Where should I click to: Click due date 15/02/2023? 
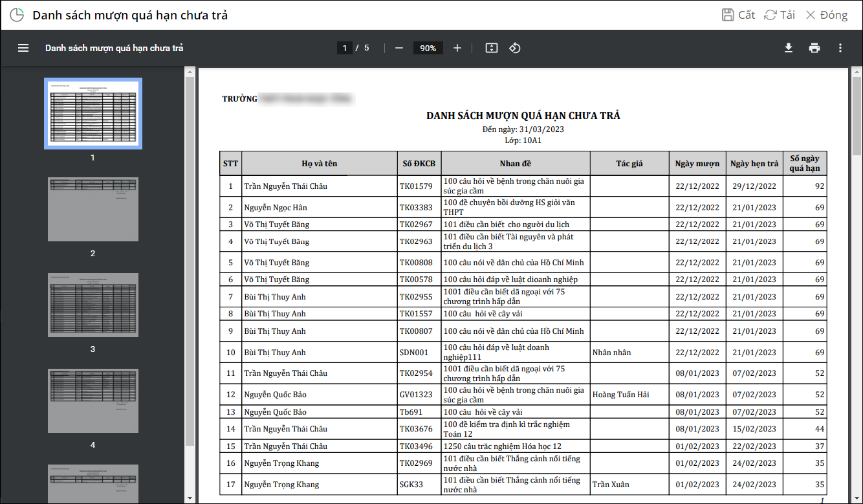754,429
